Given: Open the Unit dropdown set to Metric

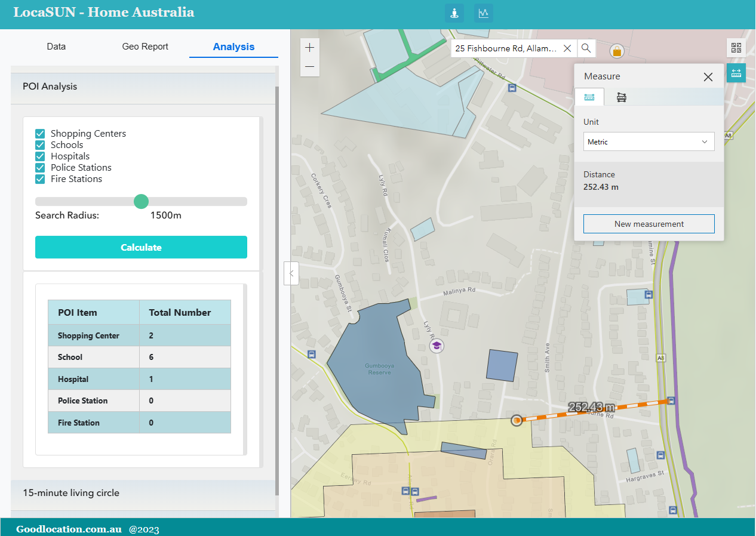Looking at the screenshot, I should (649, 142).
